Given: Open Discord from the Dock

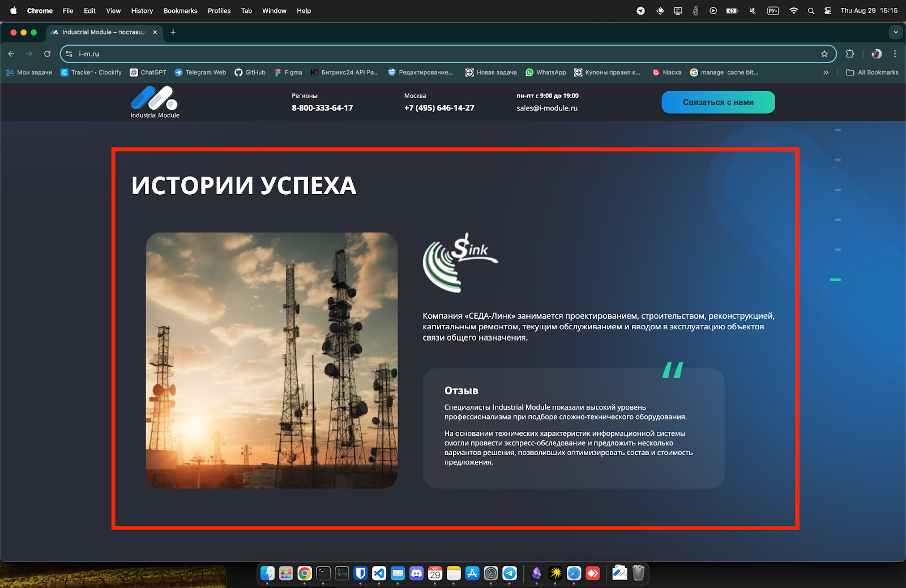Looking at the screenshot, I should pos(416,573).
